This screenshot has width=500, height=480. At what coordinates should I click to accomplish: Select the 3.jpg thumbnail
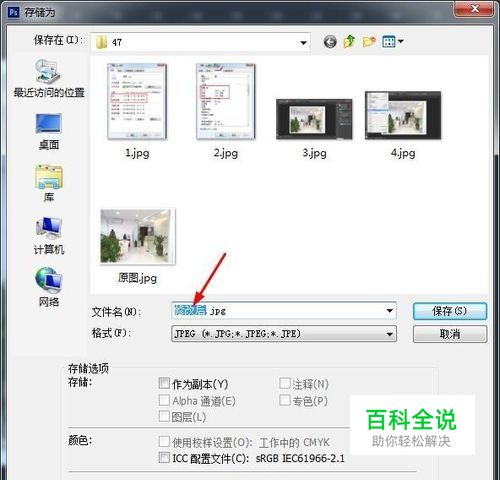click(x=314, y=119)
